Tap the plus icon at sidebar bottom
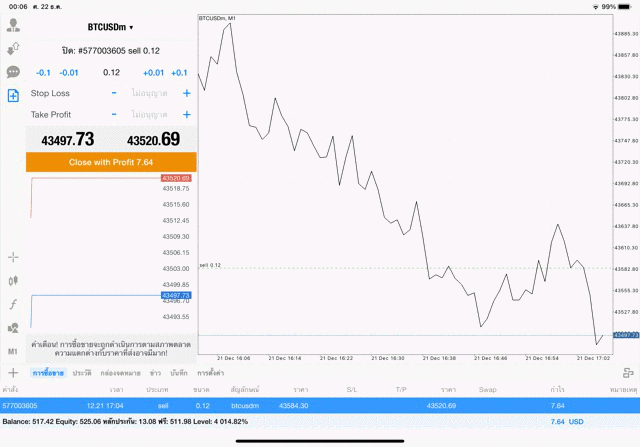This screenshot has width=640, height=447. (13, 372)
